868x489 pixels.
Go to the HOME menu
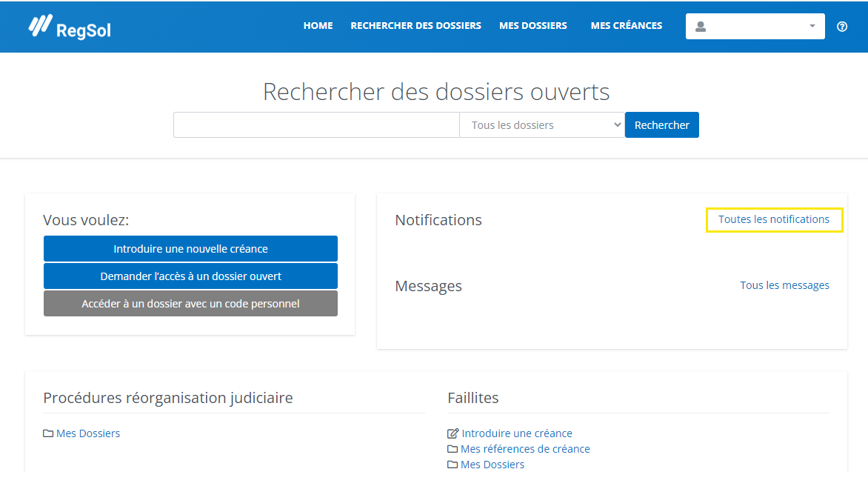click(318, 25)
